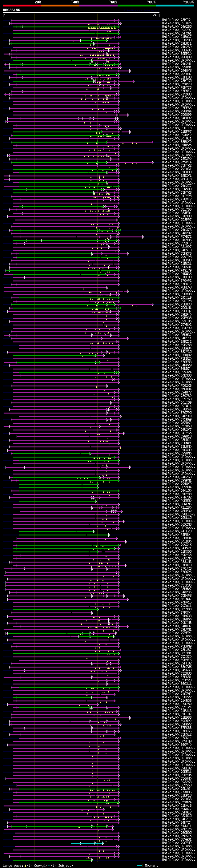Click hit label UniRef100_Q4A263
The width and height of the screenshot is (197, 868).
pyautogui.click(x=177, y=477)
